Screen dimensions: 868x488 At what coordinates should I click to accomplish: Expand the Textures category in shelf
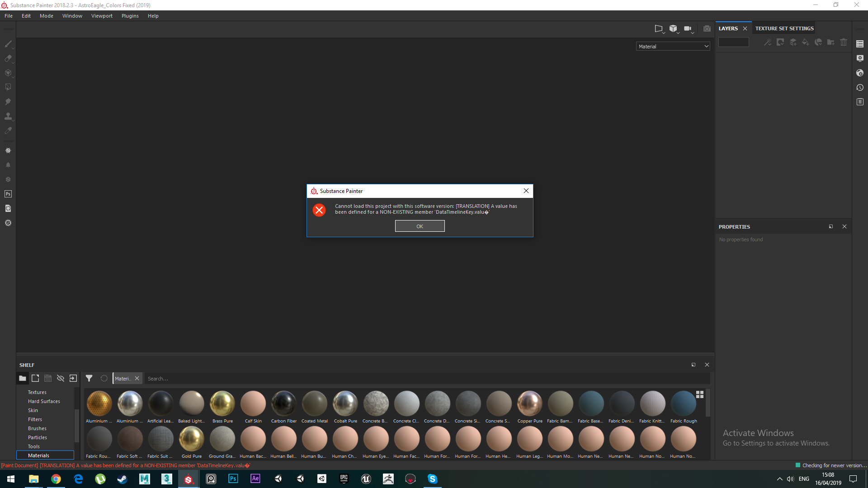37,392
